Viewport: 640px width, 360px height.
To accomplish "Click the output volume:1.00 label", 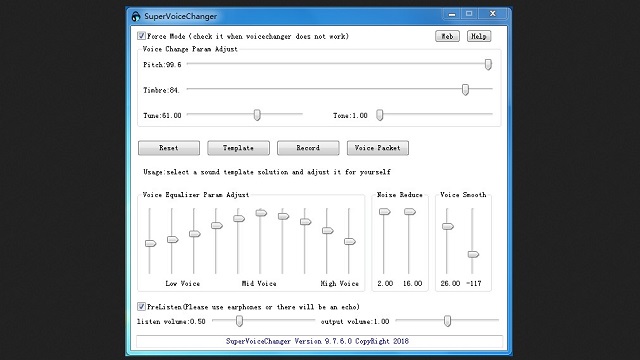I will tap(355, 322).
